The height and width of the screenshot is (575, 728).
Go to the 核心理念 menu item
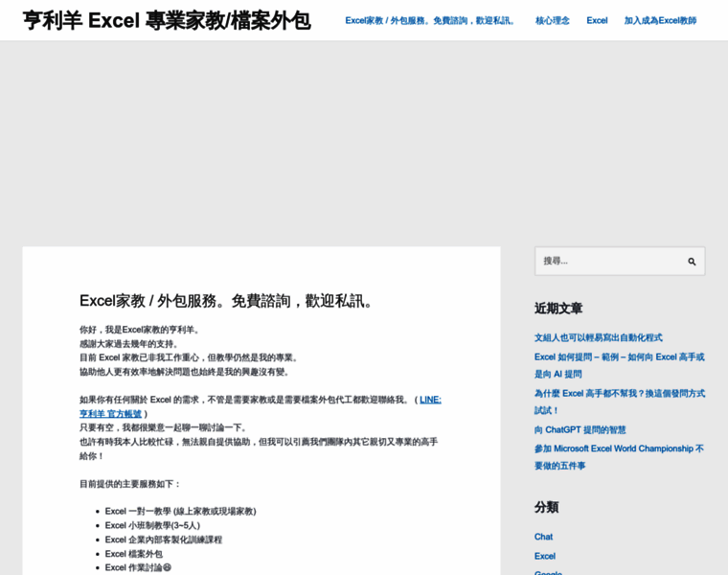point(552,20)
